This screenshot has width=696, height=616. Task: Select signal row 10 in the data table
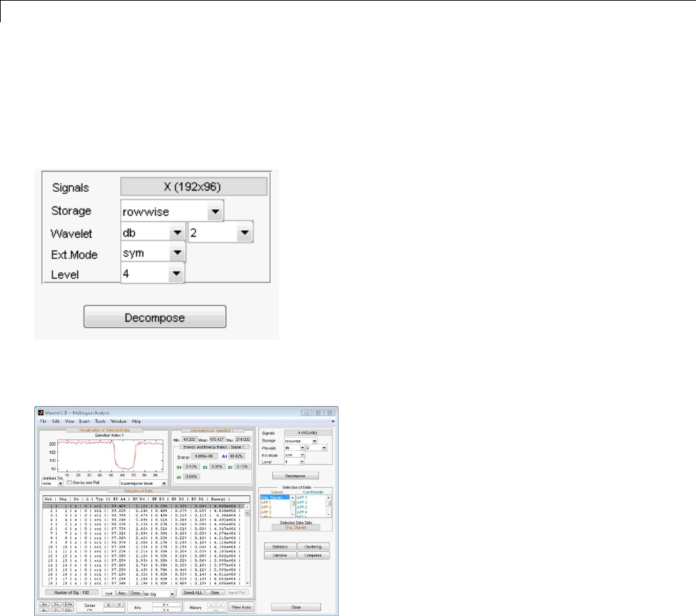point(144,547)
